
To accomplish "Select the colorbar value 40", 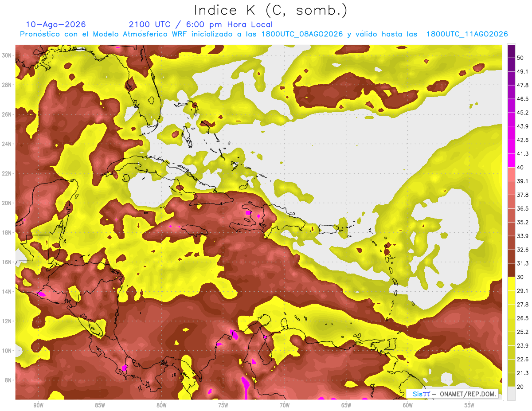I will [520, 168].
